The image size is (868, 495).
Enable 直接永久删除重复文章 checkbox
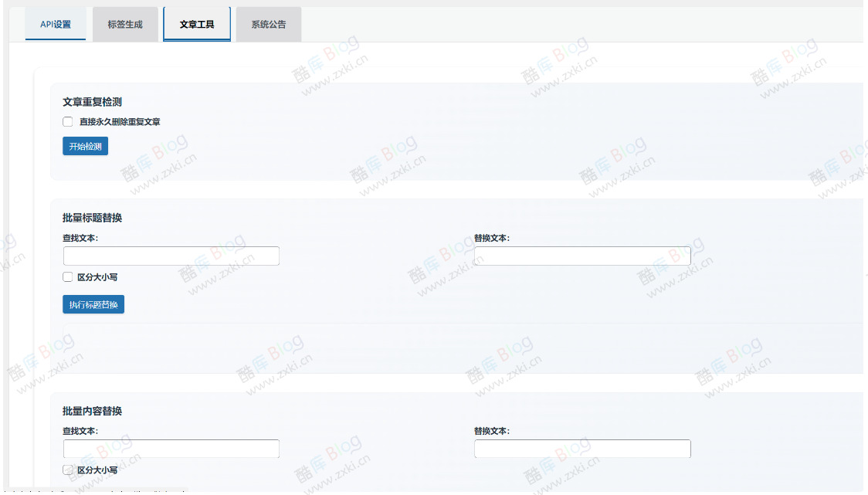[67, 121]
